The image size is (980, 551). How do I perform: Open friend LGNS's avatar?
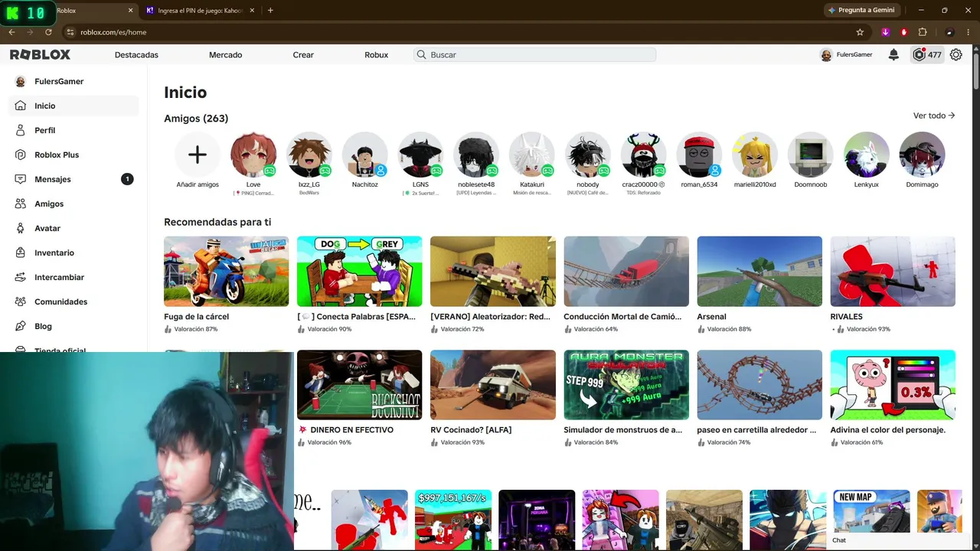tap(420, 155)
